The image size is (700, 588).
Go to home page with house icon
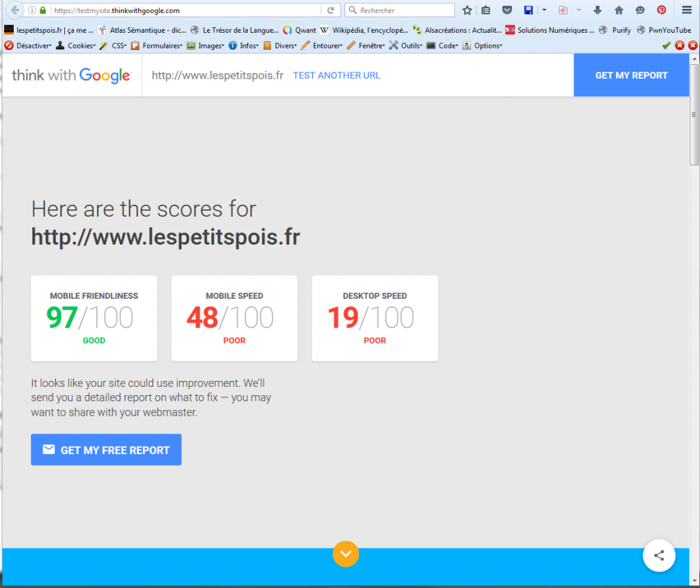coord(619,10)
